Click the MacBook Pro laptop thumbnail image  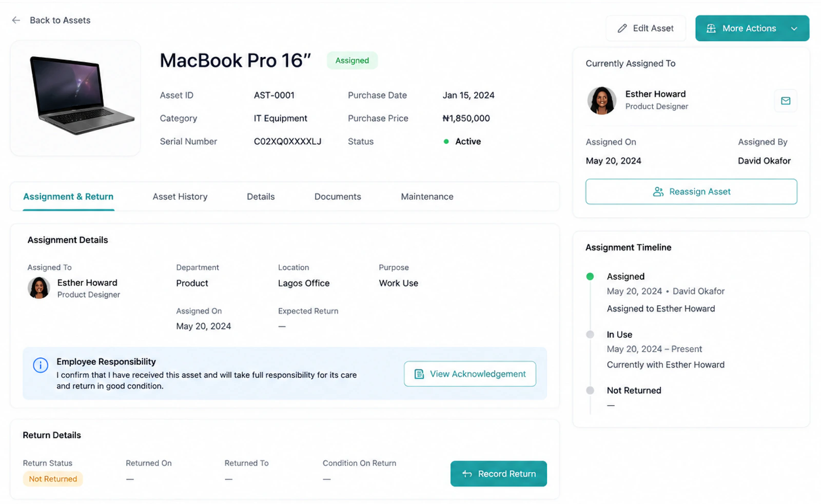[x=75, y=98]
